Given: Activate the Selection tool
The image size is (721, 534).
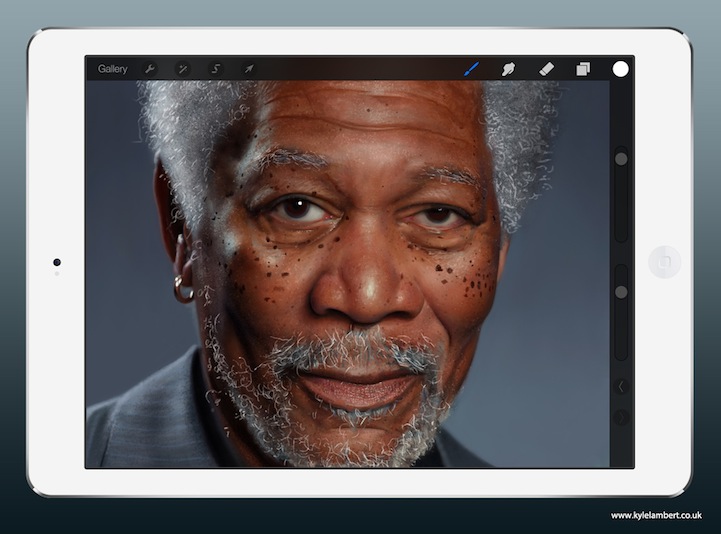Looking at the screenshot, I should 214,69.
